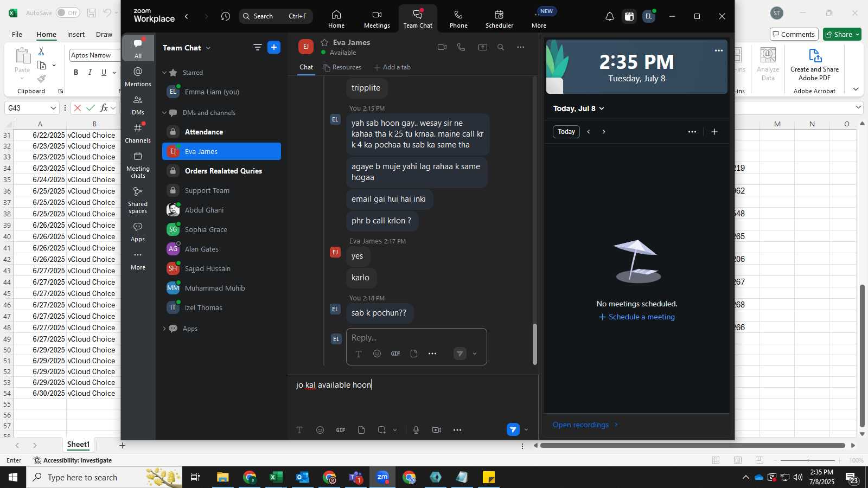Open the Excel Name Box dropdown
Image resolution: width=868 pixels, height=488 pixels.
[53, 108]
